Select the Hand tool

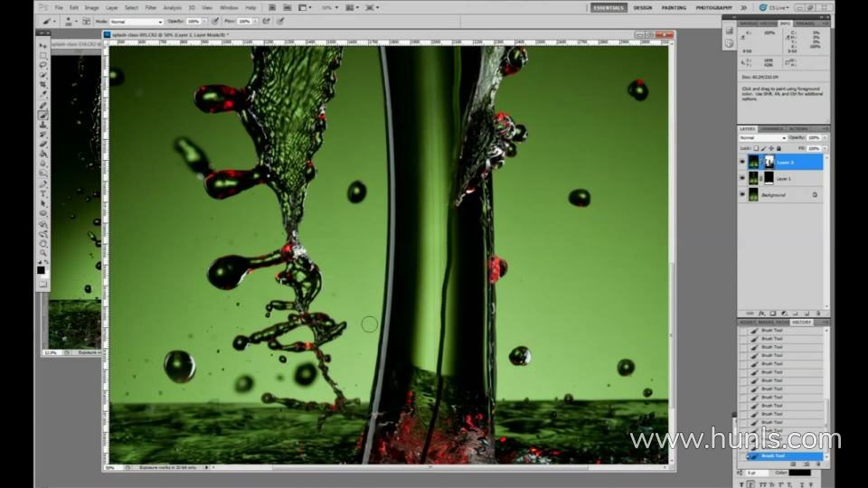pyautogui.click(x=43, y=243)
